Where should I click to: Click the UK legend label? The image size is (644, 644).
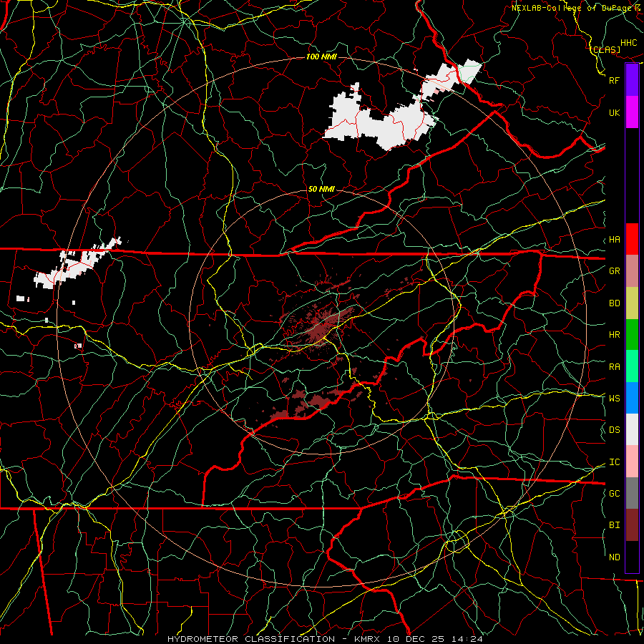tap(614, 112)
